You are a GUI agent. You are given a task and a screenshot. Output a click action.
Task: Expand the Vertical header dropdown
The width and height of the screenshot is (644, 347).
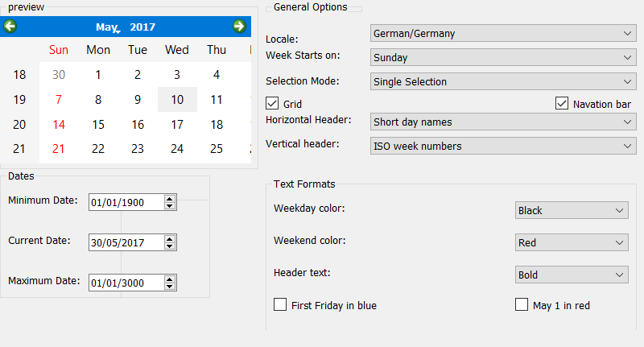(503, 146)
